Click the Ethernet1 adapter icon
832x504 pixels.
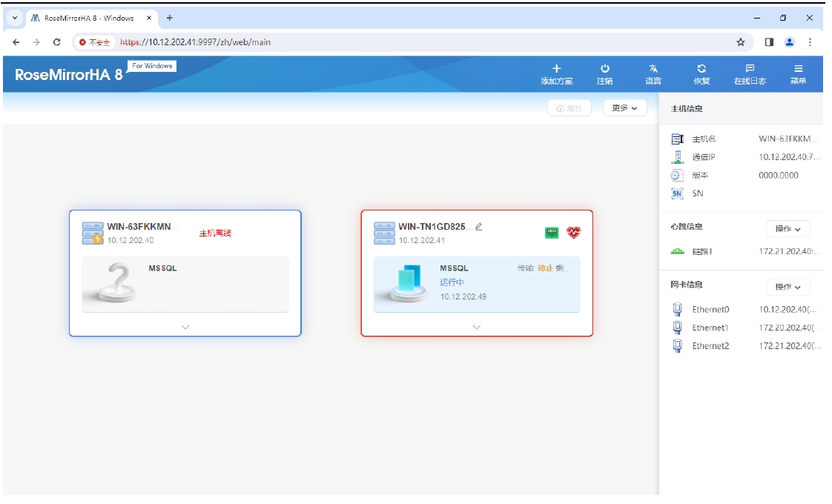click(x=678, y=328)
